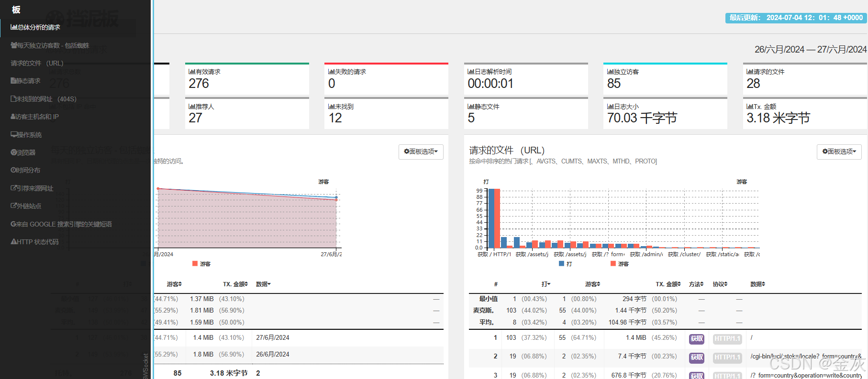Image resolution: width=868 pixels, height=379 pixels.
Task: Open GOOGLE 搜索引擎的关键短语 sidebar item
Action: click(x=61, y=224)
